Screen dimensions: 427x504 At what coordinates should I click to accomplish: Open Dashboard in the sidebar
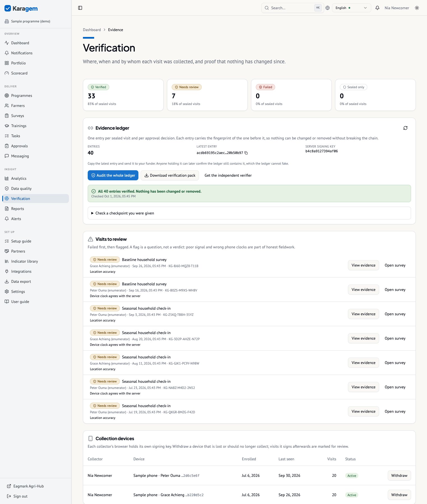(35, 43)
